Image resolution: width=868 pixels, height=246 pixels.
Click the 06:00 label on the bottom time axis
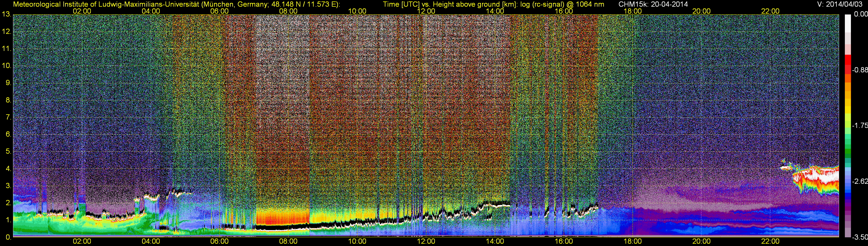pos(219,241)
